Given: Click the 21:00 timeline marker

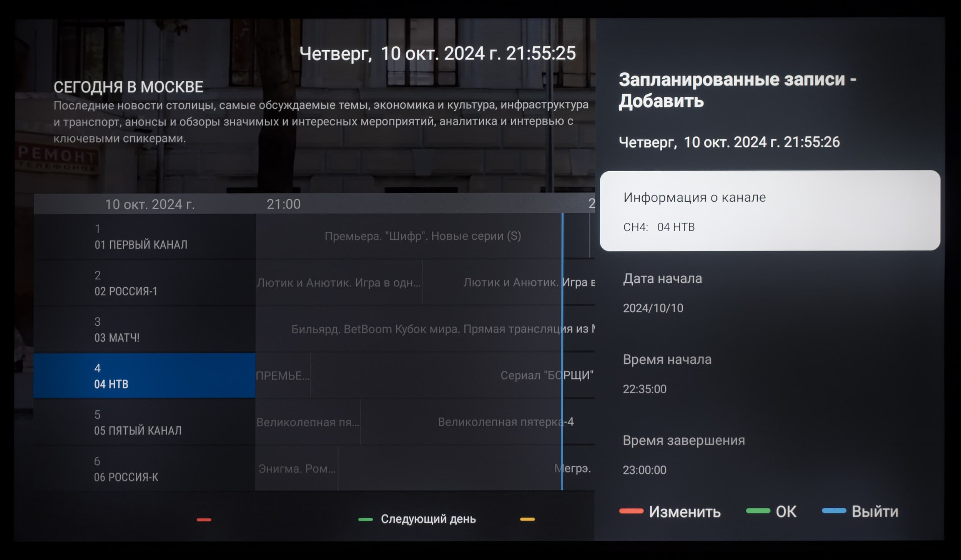Looking at the screenshot, I should pyautogui.click(x=283, y=204).
